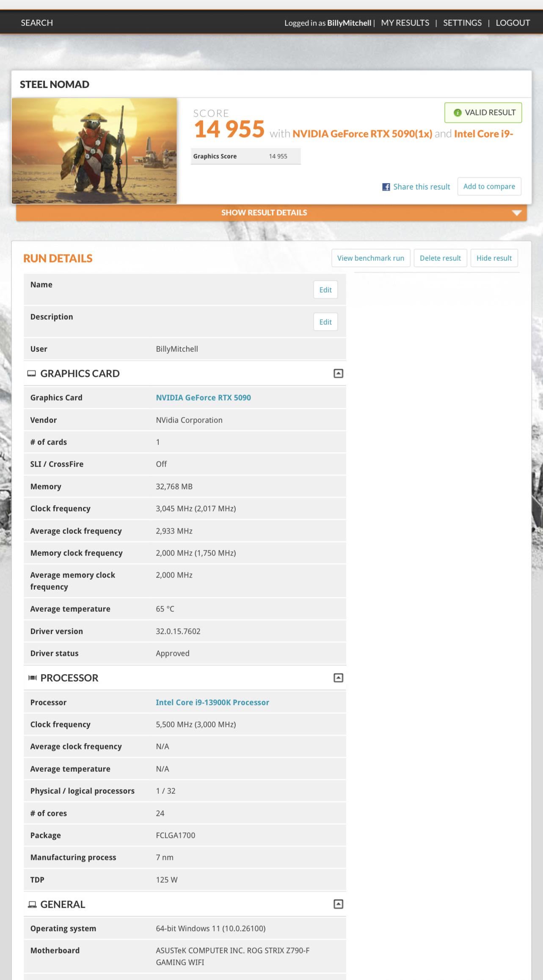Click View benchmark run button

pos(371,258)
